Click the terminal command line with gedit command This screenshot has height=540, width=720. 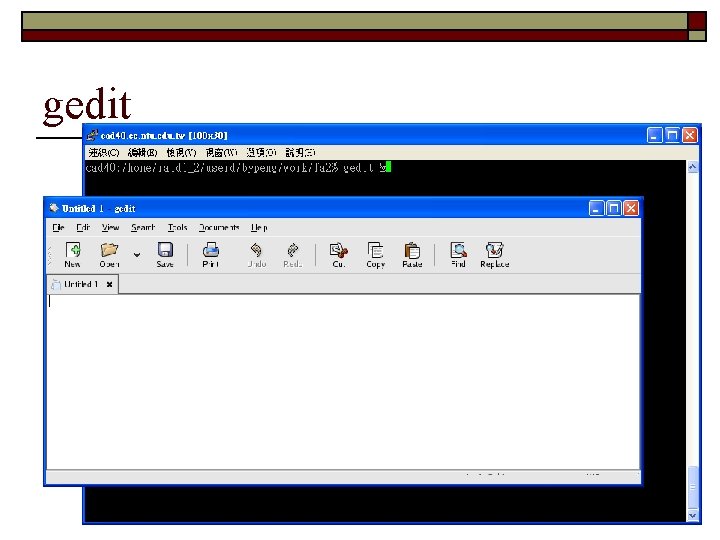coord(238,168)
